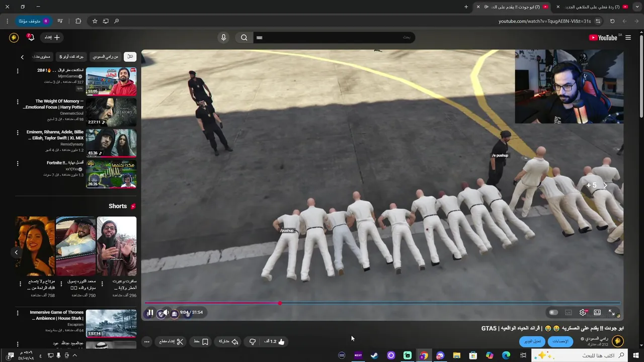Open options for Immersive Game of Thrones video
The width and height of the screenshot is (644, 362).
tap(18, 313)
